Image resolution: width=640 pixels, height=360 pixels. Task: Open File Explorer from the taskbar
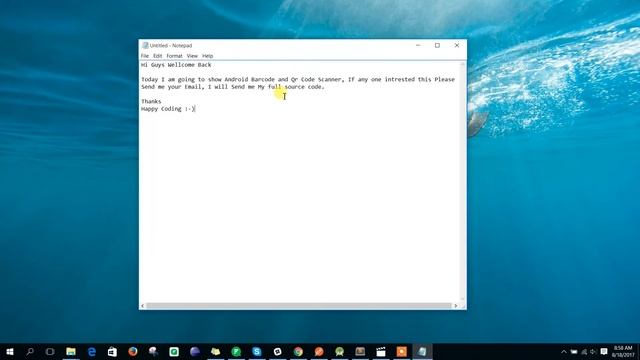pyautogui.click(x=71, y=351)
